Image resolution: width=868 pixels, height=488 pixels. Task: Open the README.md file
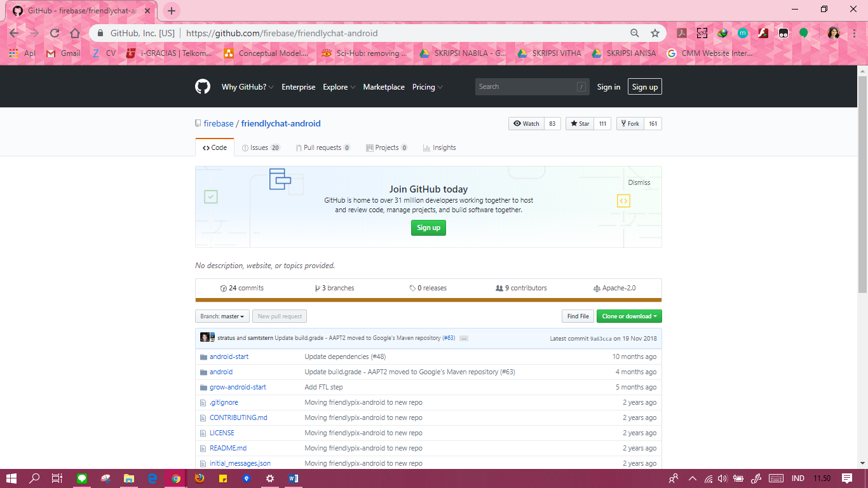[x=228, y=448]
